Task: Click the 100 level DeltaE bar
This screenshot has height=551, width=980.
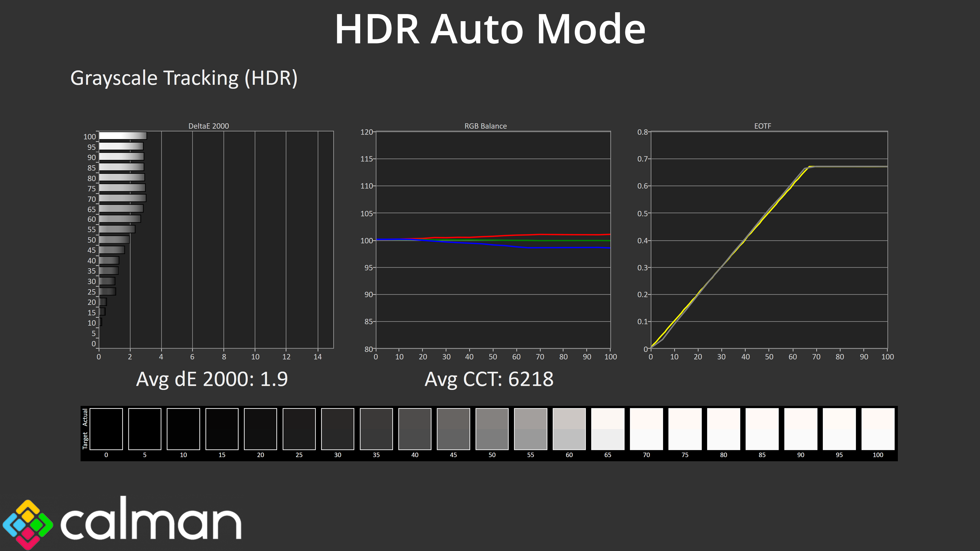Action: click(122, 136)
